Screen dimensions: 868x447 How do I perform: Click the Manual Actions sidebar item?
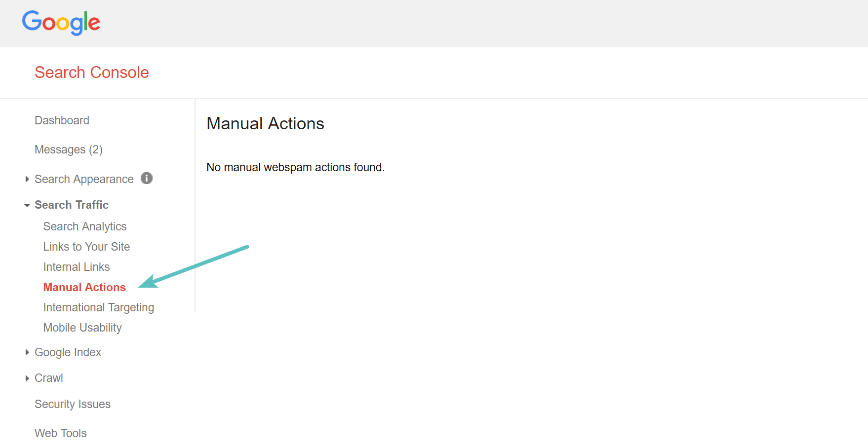[x=84, y=287]
